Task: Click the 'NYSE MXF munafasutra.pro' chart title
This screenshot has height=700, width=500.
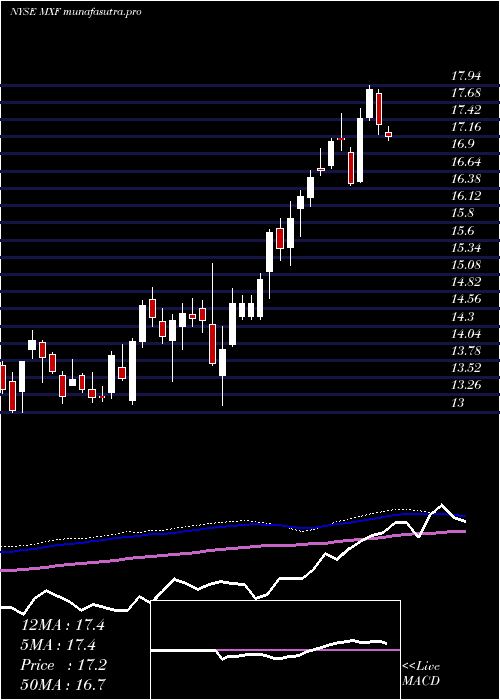Action: click(x=75, y=12)
